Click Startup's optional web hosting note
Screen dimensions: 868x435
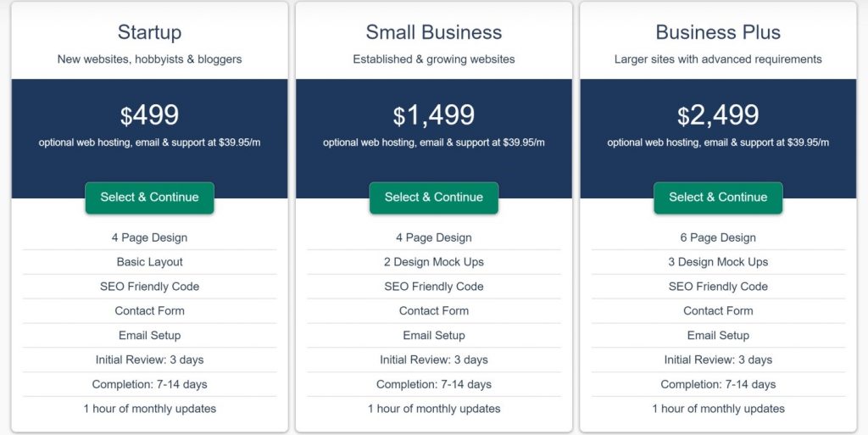pos(149,142)
